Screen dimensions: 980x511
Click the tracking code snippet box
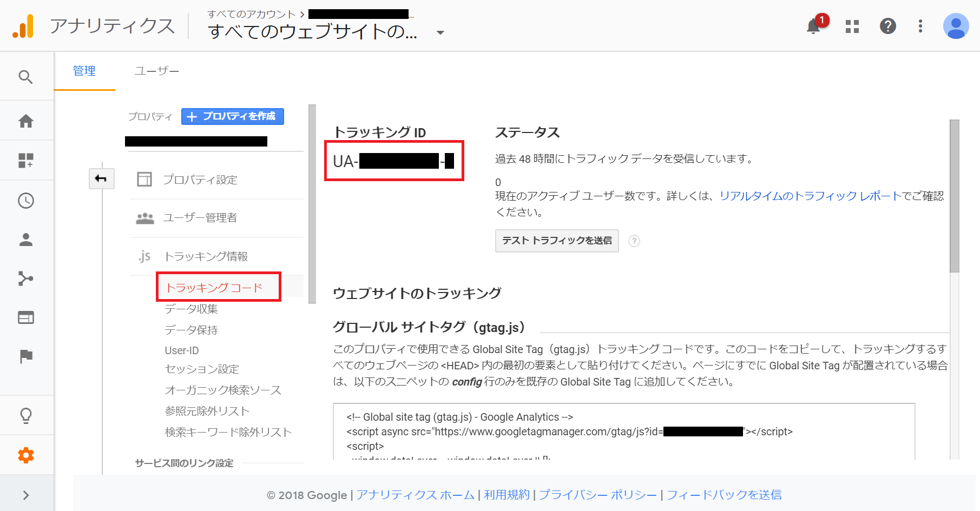pos(624,432)
